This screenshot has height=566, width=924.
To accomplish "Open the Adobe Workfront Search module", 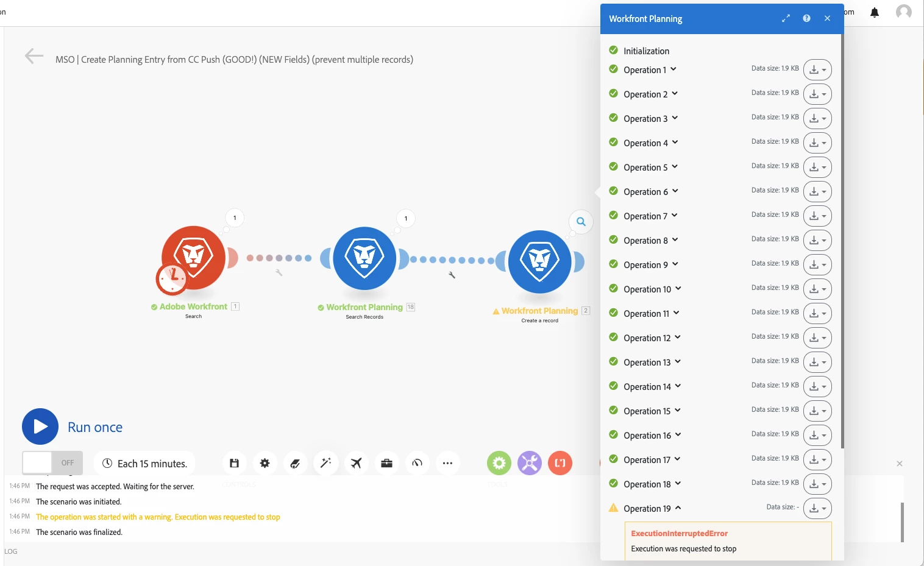I will (194, 258).
